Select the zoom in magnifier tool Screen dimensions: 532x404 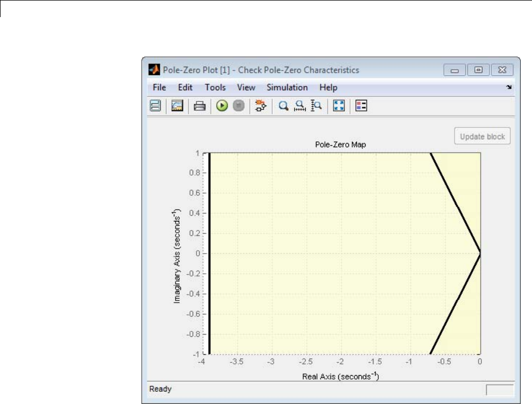tap(283, 106)
